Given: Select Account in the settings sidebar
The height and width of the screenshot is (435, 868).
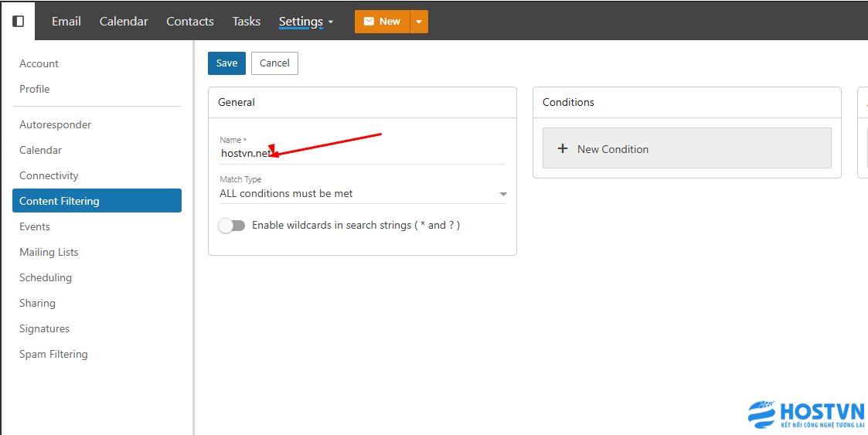Looking at the screenshot, I should click(39, 63).
